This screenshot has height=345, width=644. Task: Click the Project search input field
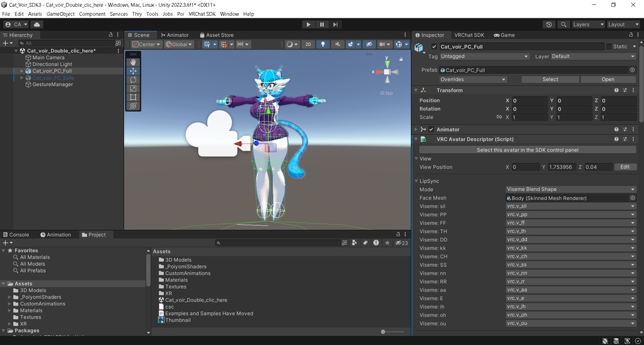277,243
